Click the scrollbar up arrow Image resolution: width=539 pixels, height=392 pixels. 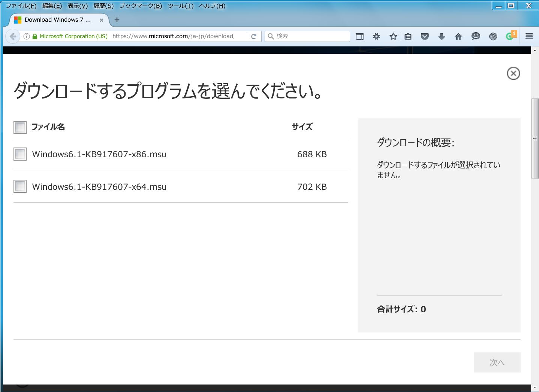[x=535, y=50]
